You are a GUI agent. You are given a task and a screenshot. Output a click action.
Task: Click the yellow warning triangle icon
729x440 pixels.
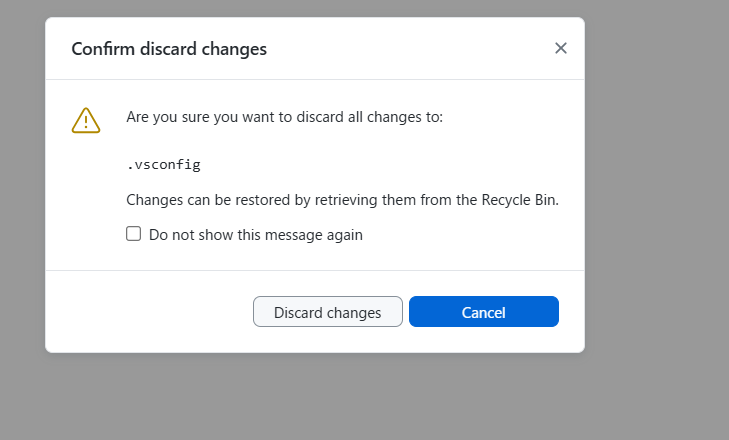click(x=86, y=120)
